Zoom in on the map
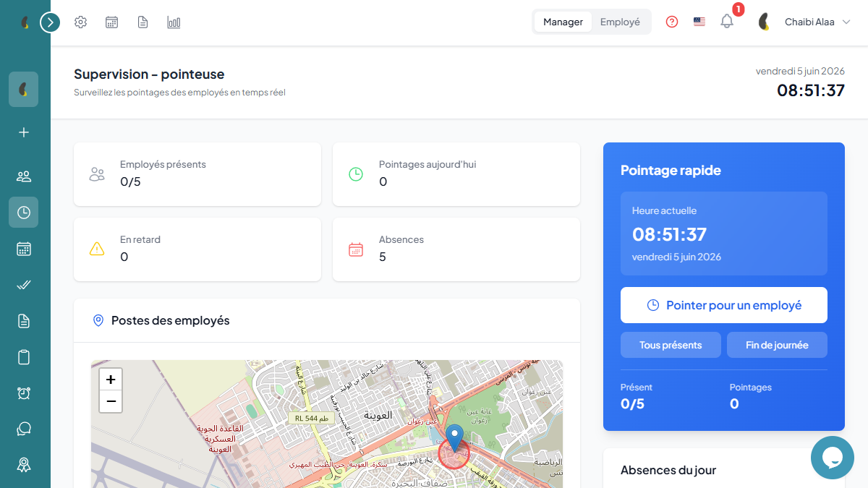The image size is (868, 488). click(111, 379)
